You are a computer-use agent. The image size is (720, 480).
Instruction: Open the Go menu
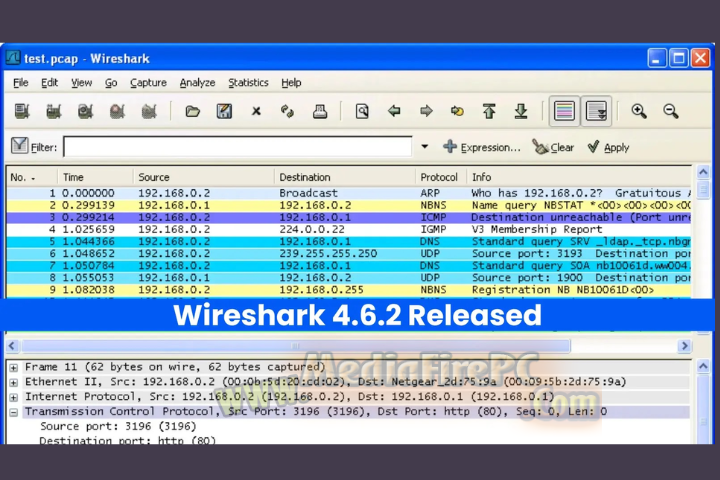point(111,83)
